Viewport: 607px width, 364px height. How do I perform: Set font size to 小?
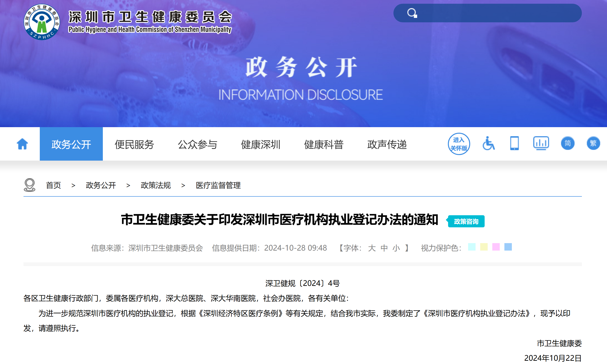pos(396,248)
